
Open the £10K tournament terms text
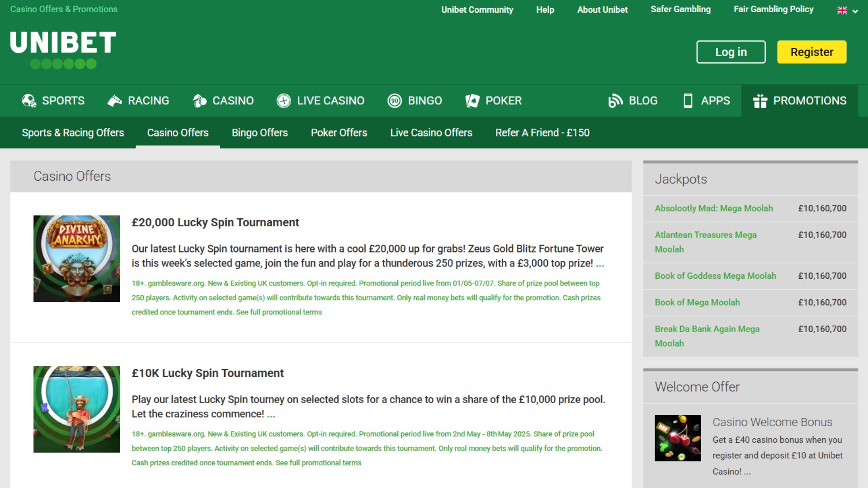(x=367, y=448)
